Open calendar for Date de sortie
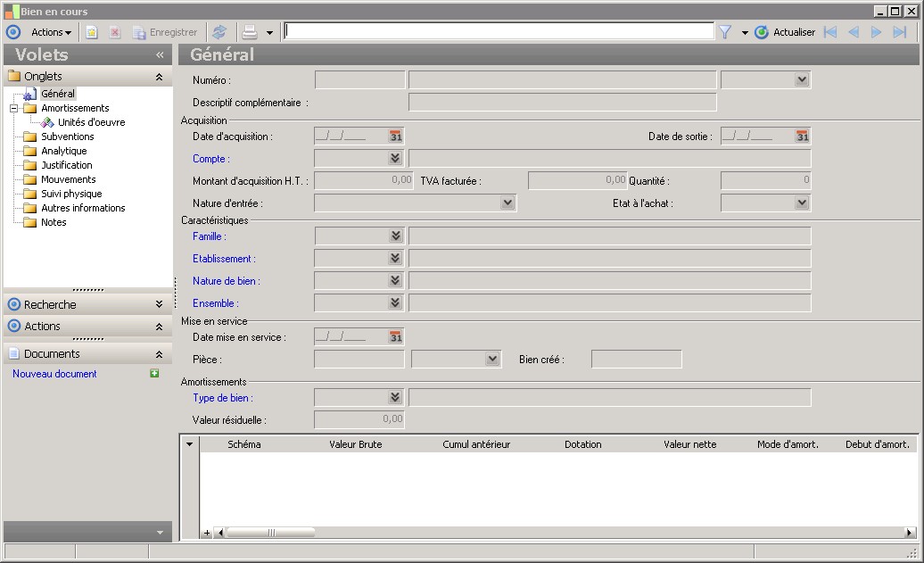This screenshot has height=563, width=924. [802, 137]
